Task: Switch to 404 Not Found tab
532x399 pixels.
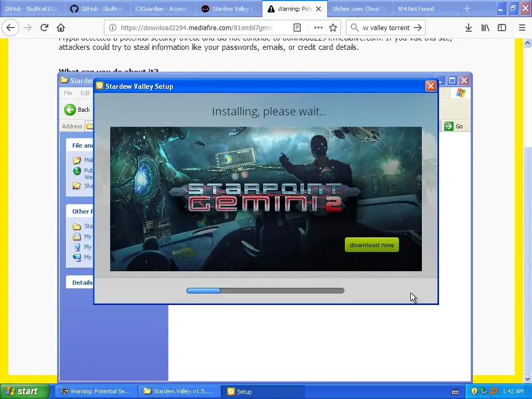Action: click(425, 9)
